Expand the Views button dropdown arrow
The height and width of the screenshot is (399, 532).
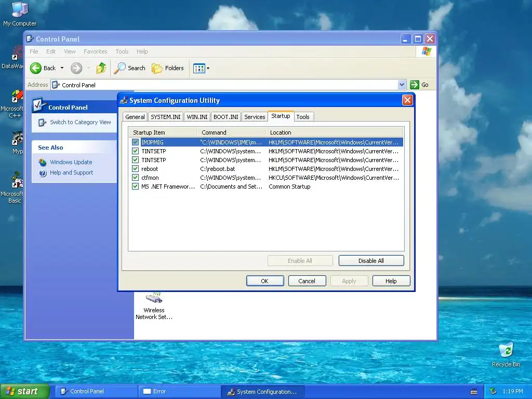[x=208, y=68]
